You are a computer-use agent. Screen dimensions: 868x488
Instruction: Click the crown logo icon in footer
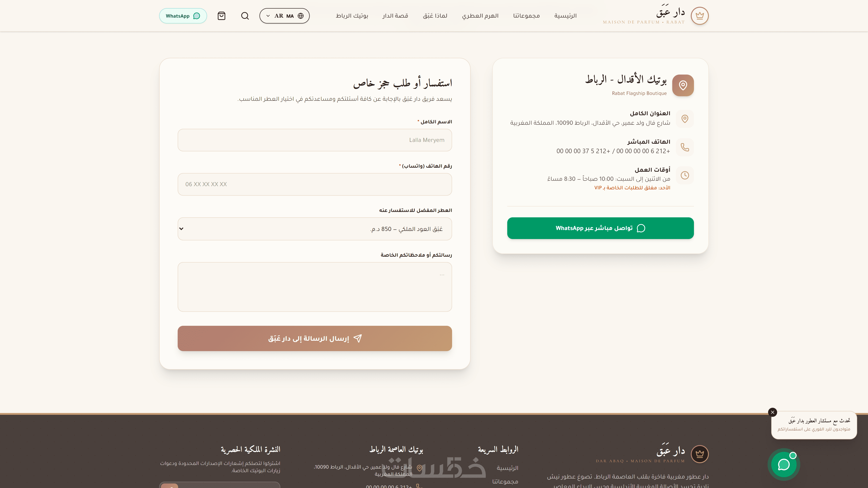(700, 454)
